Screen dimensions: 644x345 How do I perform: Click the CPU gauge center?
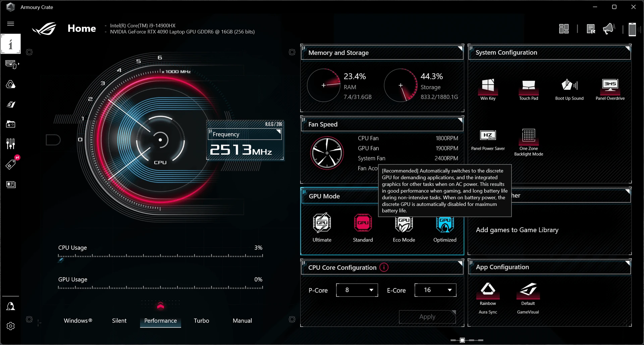coord(160,140)
